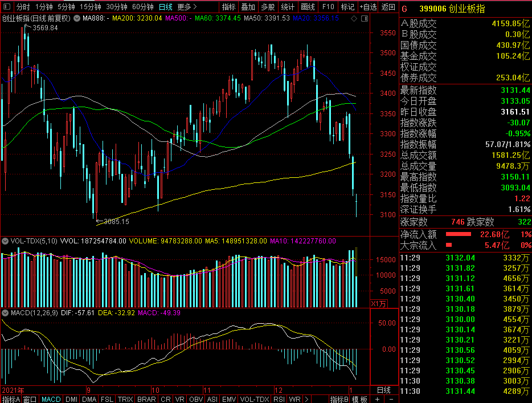Select the FSL indicator tab
532x403 pixels.
tap(107, 399)
